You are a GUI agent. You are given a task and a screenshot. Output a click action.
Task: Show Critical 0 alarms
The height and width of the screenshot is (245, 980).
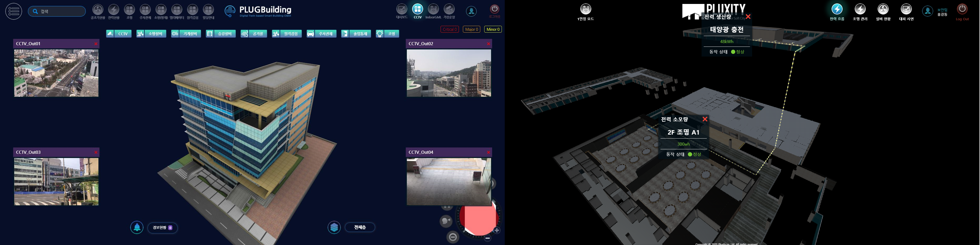click(x=450, y=29)
